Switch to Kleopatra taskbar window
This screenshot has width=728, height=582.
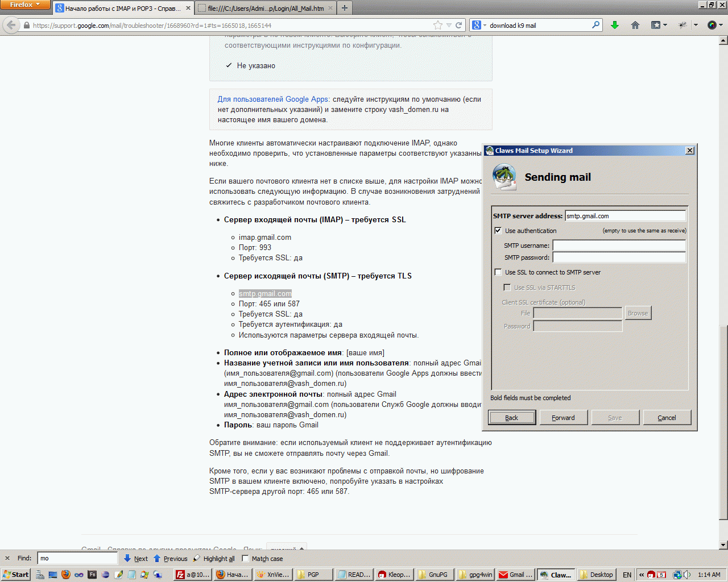click(394, 575)
